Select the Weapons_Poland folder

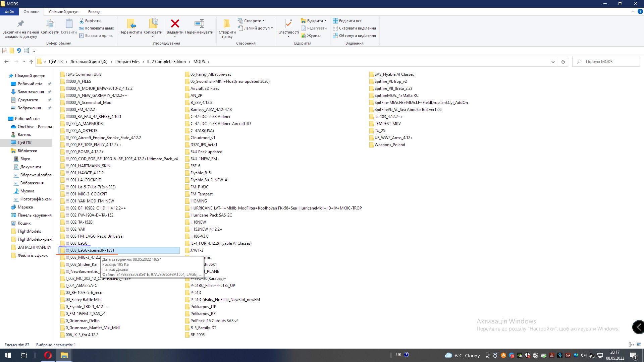pos(390,145)
